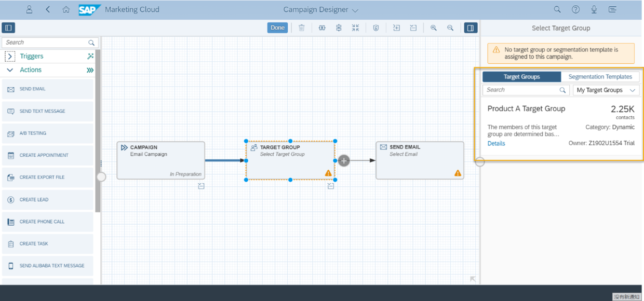Viewport: 644px width, 301px height.
Task: Open the user profile icon
Action: (x=29, y=9)
